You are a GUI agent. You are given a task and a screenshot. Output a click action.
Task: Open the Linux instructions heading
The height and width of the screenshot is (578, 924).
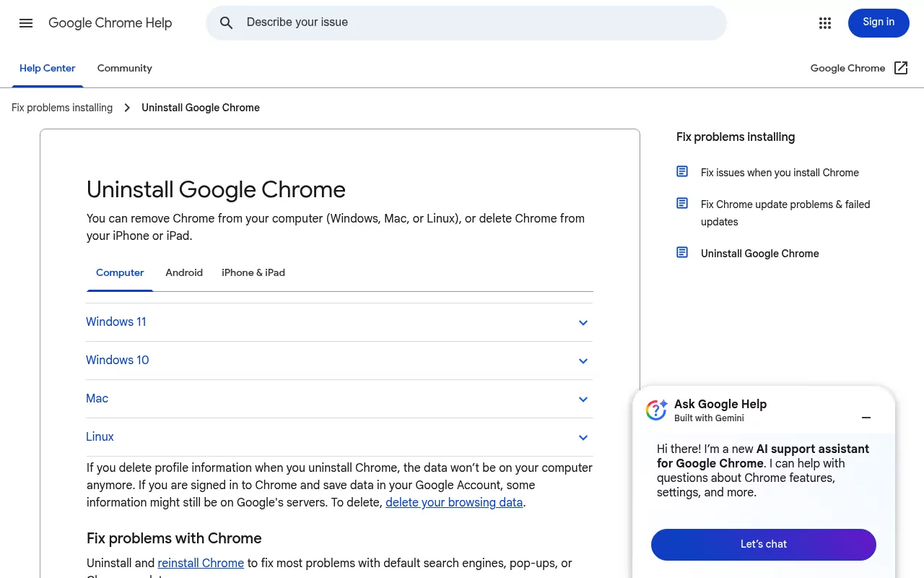click(100, 437)
